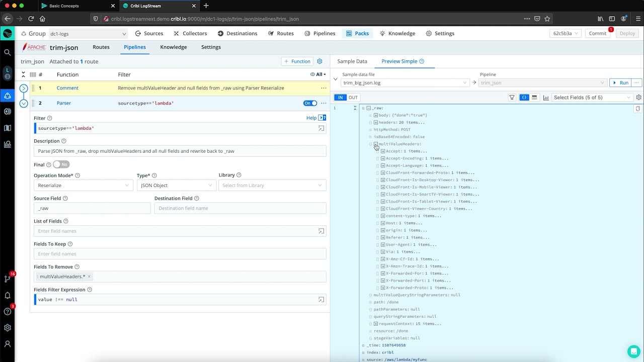Viewport: 644px width, 362px height.
Task: Open options menu for Parser function row
Action: coord(324,103)
